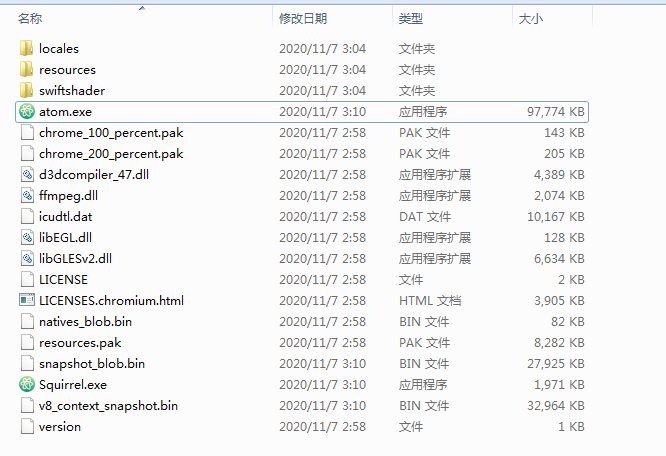Select the version file name

(59, 427)
